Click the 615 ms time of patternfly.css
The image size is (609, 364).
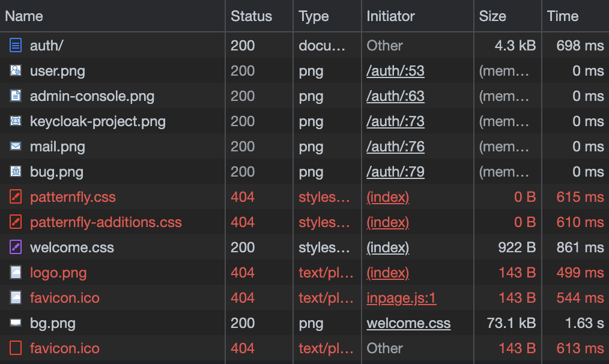[580, 197]
